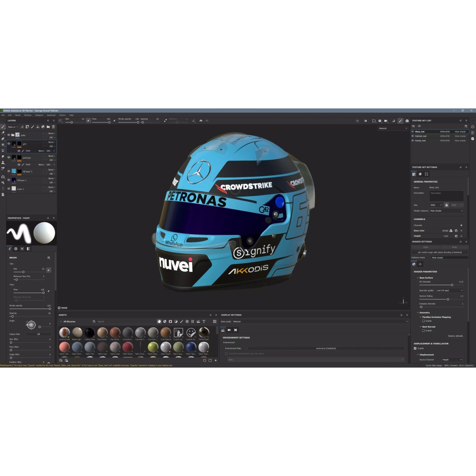Open the Shader Instance dropdown
This screenshot has width=476, height=476.
coord(446,211)
